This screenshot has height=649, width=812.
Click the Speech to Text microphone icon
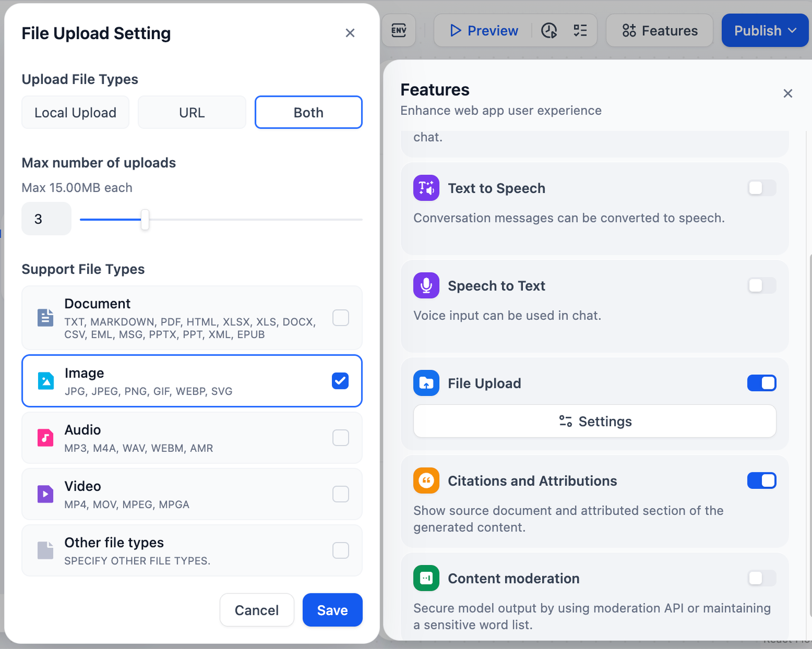pyautogui.click(x=426, y=285)
